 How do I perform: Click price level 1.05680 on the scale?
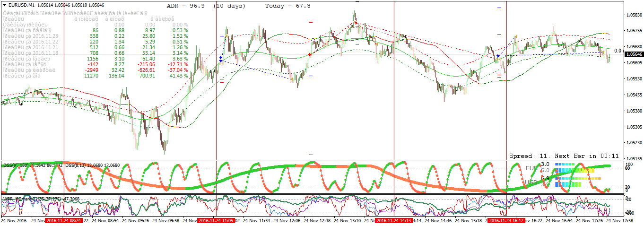pyautogui.click(x=634, y=47)
